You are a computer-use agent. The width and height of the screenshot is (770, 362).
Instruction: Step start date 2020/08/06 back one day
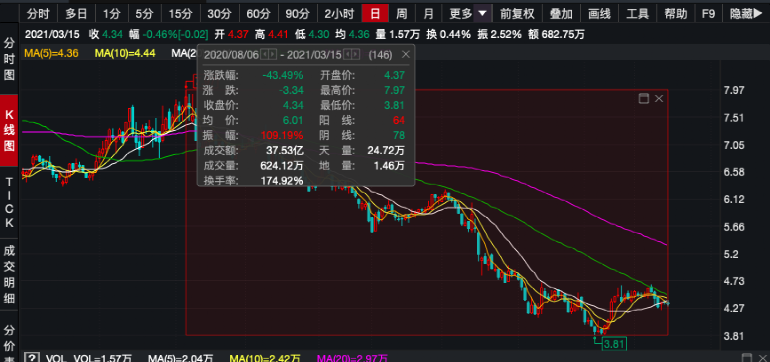tap(264, 55)
